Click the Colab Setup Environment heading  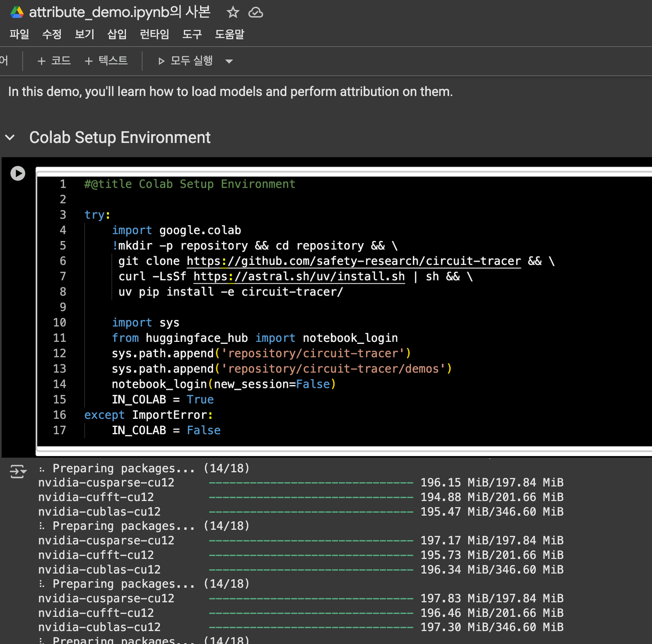(x=120, y=138)
